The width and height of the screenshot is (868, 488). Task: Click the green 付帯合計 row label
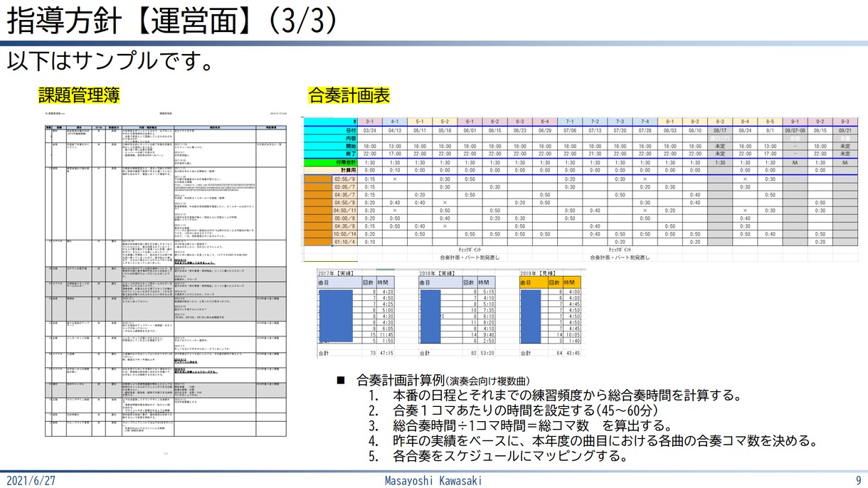click(330, 162)
